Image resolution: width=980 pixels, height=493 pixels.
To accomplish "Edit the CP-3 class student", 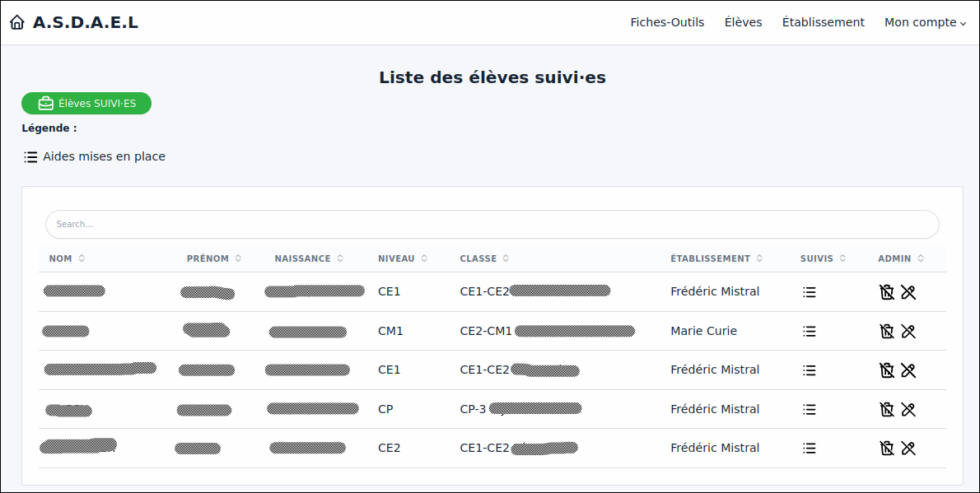I will pyautogui.click(x=908, y=409).
